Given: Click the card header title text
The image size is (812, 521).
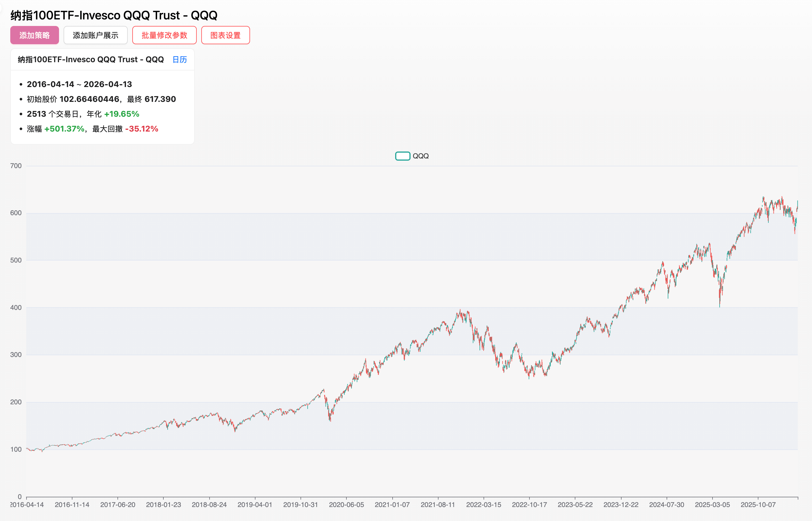Looking at the screenshot, I should click(x=91, y=60).
